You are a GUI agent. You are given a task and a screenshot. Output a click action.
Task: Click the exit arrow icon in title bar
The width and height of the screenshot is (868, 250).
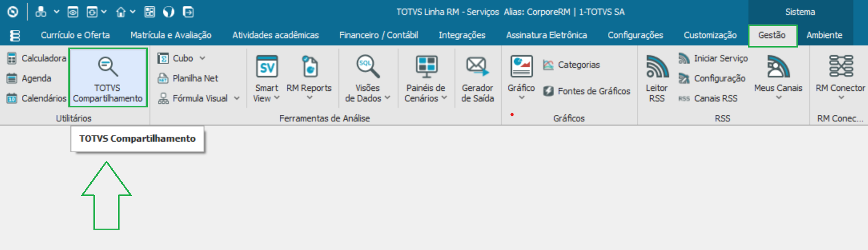click(188, 12)
